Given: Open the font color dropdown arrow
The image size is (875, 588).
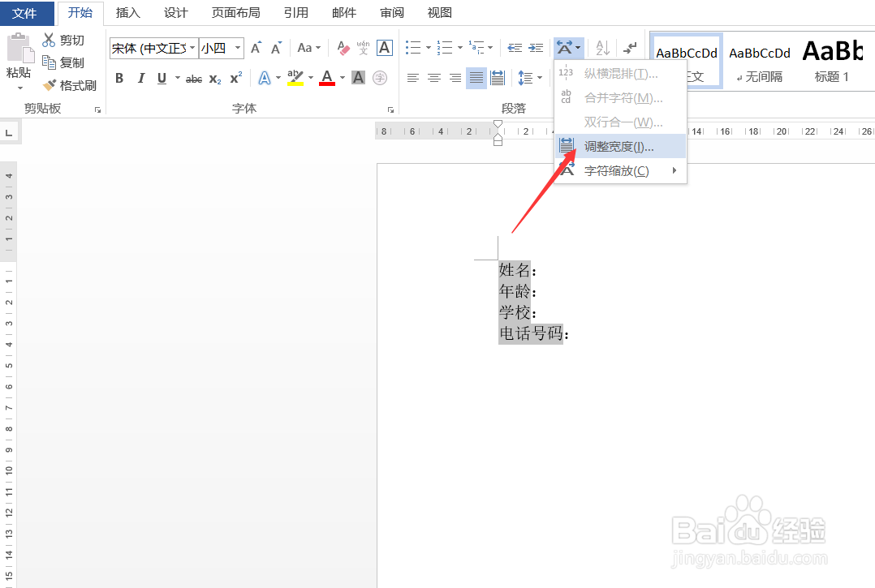Looking at the screenshot, I should point(342,78).
